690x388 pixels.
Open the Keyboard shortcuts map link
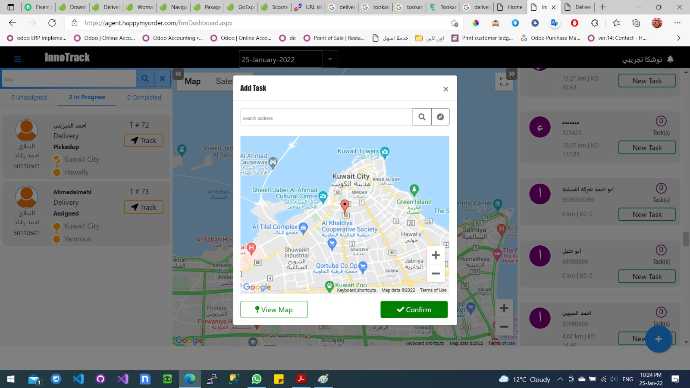tap(356, 290)
